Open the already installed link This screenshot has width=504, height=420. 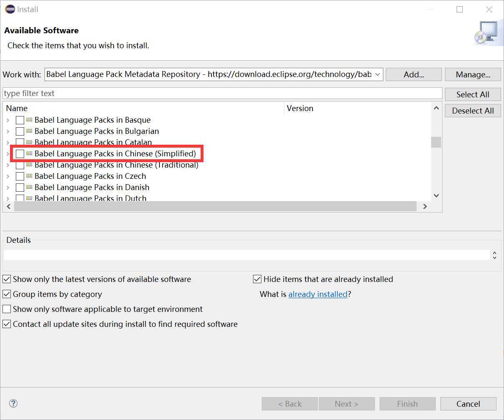[x=318, y=294]
